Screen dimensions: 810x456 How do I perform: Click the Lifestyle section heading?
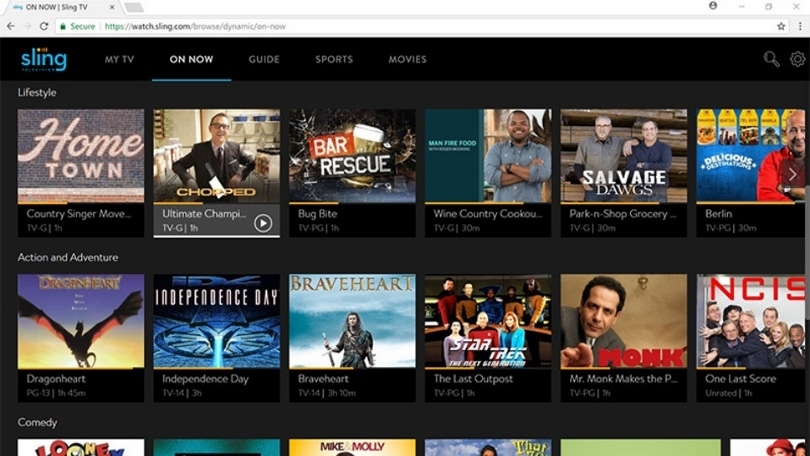(x=37, y=92)
